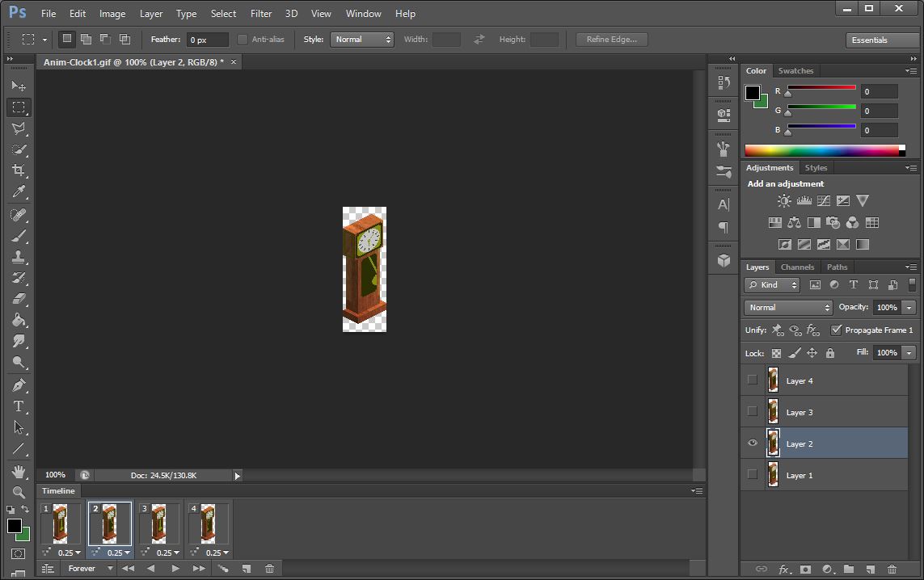Select the Paint Bucket tool
924x580 pixels.
tap(19, 321)
